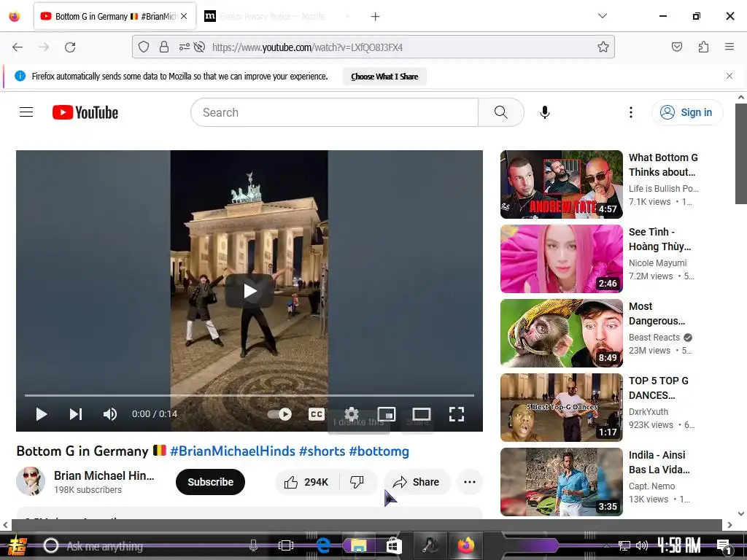Open Indila - Ainsi Bas La Vida thumbnail
The image size is (747, 560).
tap(562, 481)
